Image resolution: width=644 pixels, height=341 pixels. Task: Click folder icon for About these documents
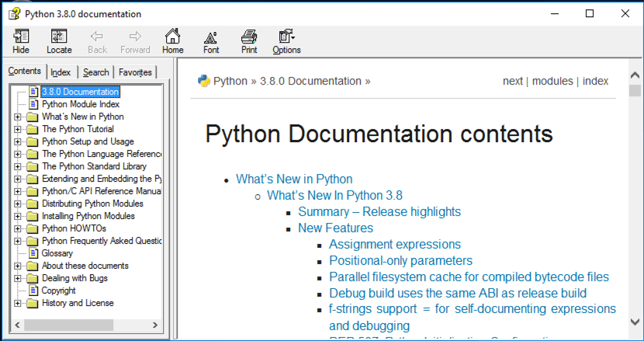point(32,266)
